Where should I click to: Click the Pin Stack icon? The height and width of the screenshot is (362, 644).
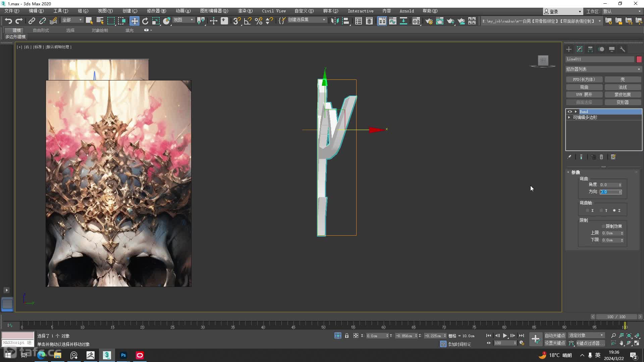click(569, 157)
